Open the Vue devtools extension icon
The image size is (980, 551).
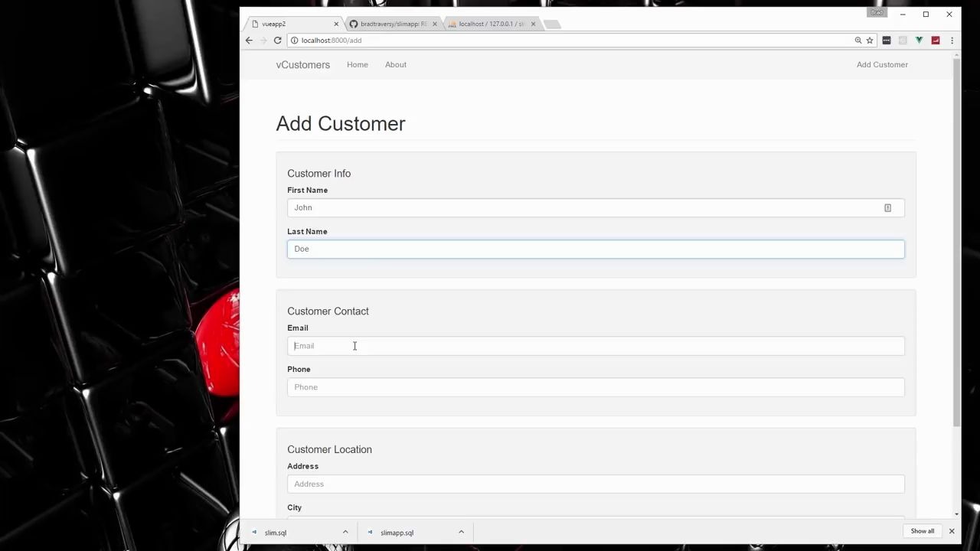click(x=919, y=41)
